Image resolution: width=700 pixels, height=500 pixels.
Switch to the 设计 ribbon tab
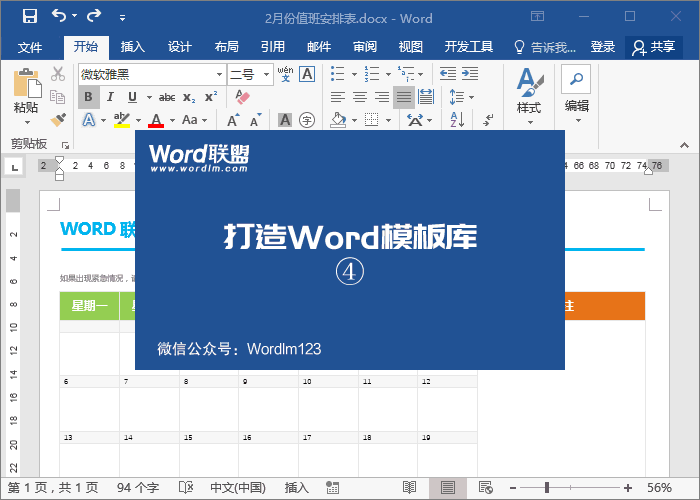(x=179, y=46)
